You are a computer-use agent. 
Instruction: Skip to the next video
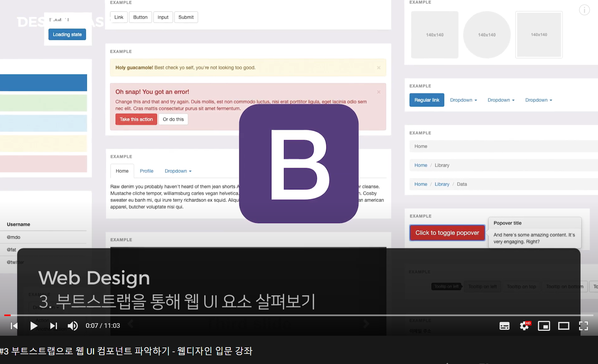click(53, 326)
